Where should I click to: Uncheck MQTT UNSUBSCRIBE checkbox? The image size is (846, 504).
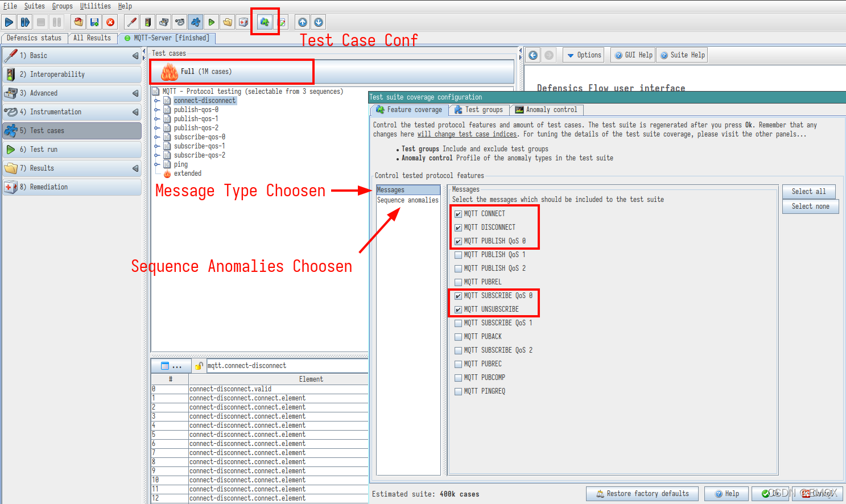pyautogui.click(x=458, y=309)
